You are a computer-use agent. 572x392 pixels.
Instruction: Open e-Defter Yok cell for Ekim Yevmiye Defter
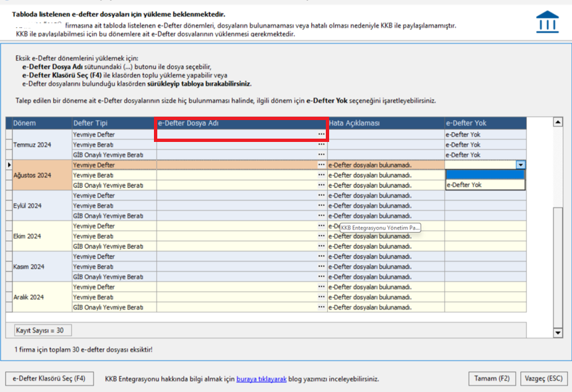click(x=485, y=226)
